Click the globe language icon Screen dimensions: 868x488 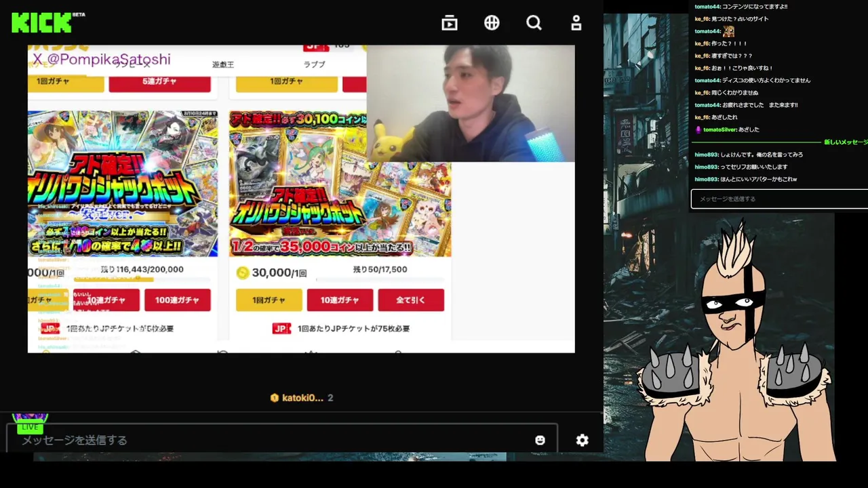(x=492, y=23)
